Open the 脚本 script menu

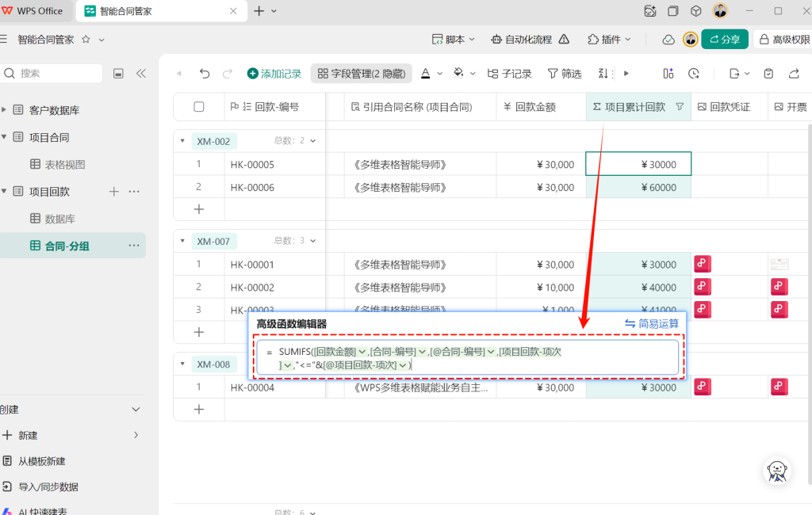tap(453, 40)
